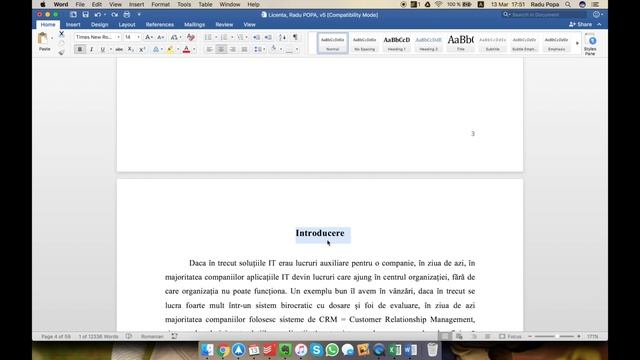The width and height of the screenshot is (640, 360).
Task: Switch to the Design tab
Action: click(x=100, y=24)
